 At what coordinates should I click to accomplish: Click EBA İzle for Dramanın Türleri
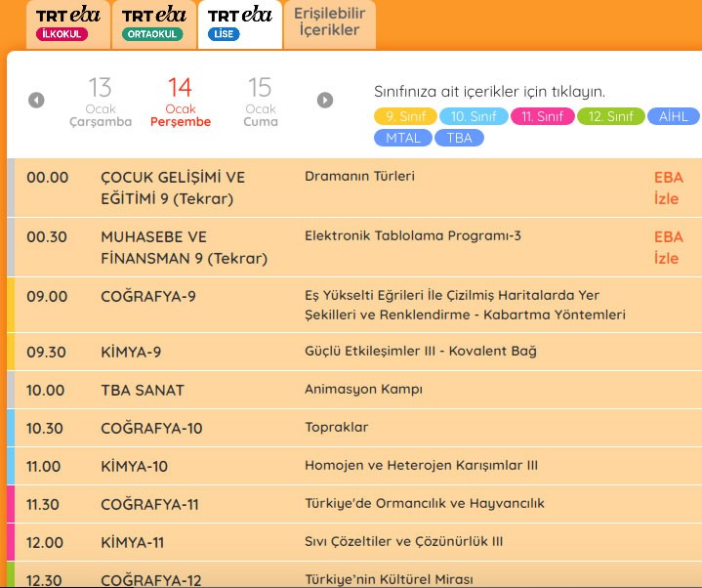coord(668,189)
